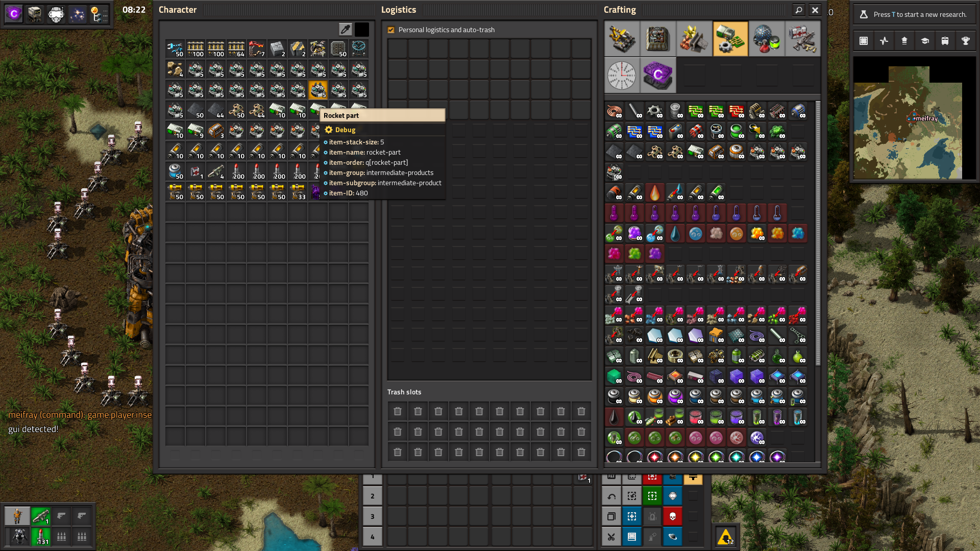Open the blue blueprint book shortcut

click(632, 537)
